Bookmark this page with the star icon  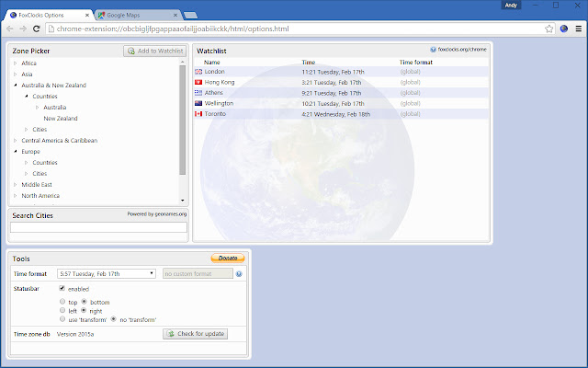tap(548, 29)
